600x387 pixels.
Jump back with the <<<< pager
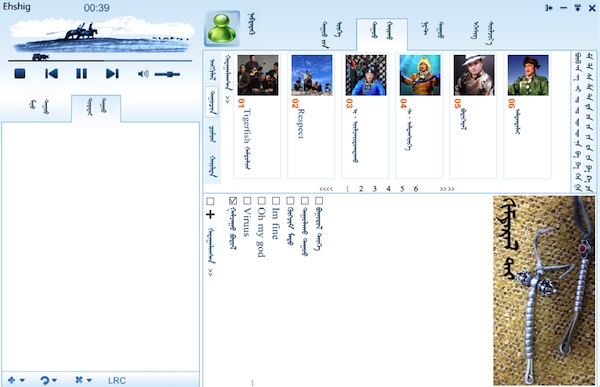326,189
